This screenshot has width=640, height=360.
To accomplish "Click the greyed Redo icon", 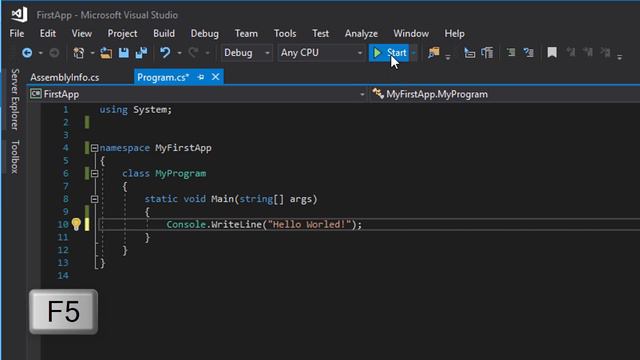I will (193, 53).
